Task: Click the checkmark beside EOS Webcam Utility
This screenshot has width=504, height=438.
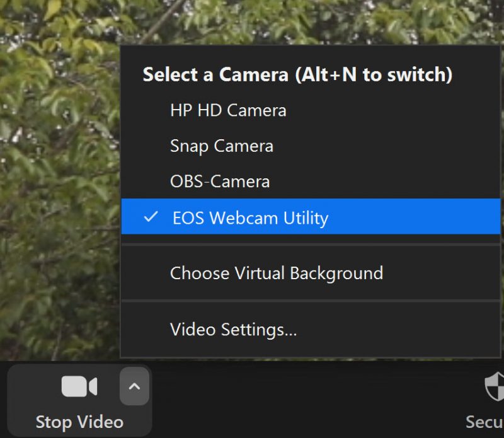Action: pos(150,217)
